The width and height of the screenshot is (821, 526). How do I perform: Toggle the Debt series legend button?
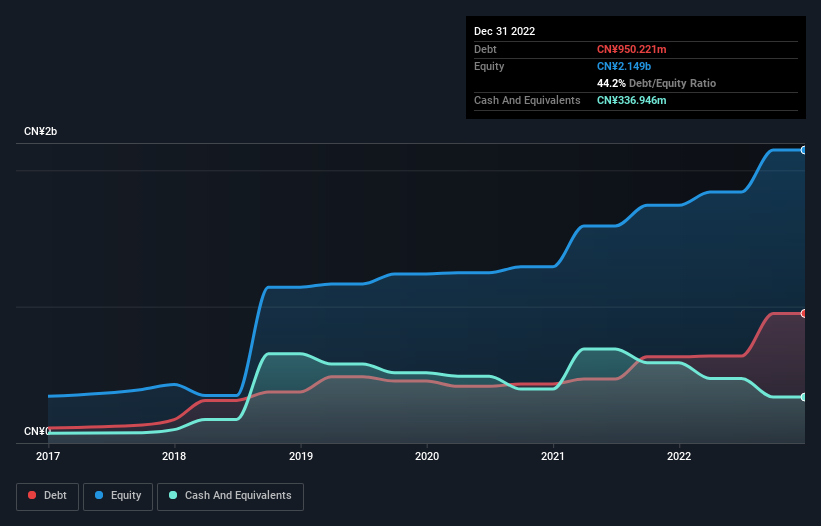pos(48,496)
